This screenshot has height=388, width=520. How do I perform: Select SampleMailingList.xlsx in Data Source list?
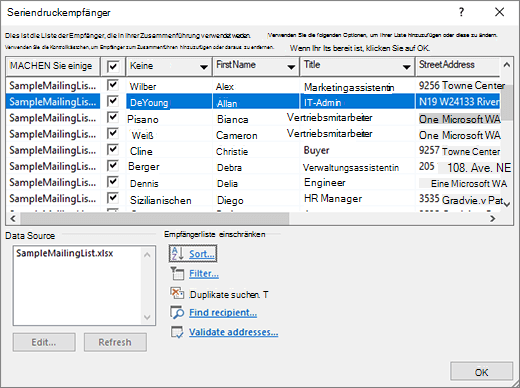(x=65, y=253)
